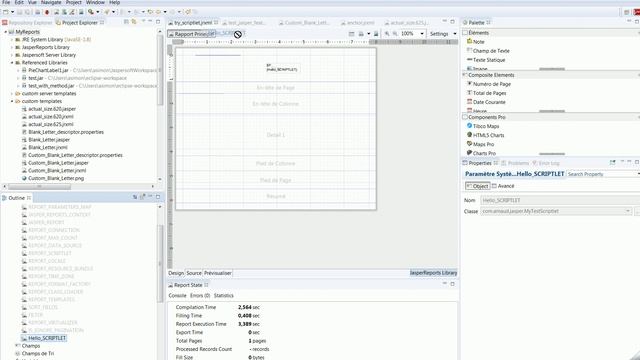Select the Texte Statique palette element
This screenshot has width=640, height=360.
[486, 60]
